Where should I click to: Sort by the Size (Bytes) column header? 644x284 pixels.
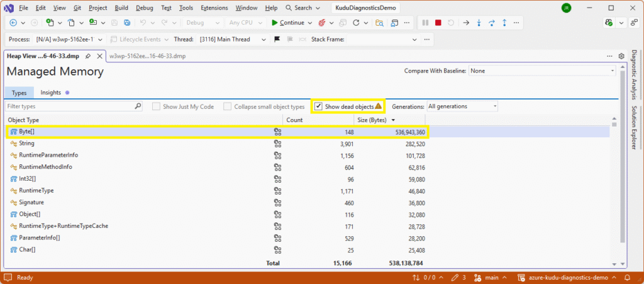389,120
